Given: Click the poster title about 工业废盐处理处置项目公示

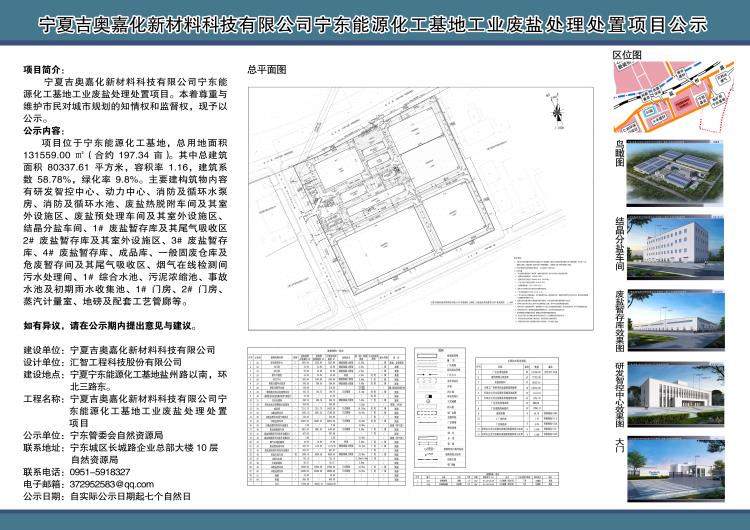Looking at the screenshot, I should tap(373, 25).
